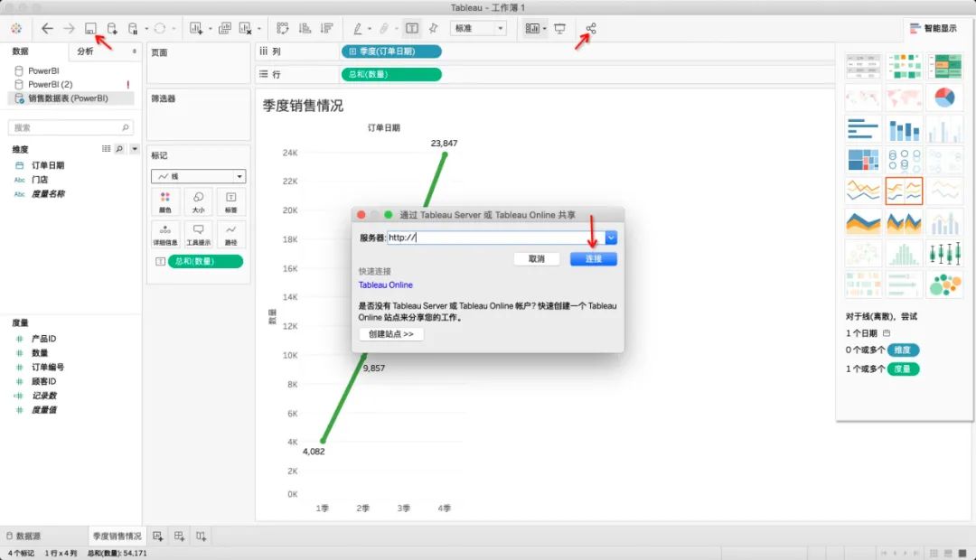
Task: Select the pie chart in Show Me
Action: [x=944, y=98]
